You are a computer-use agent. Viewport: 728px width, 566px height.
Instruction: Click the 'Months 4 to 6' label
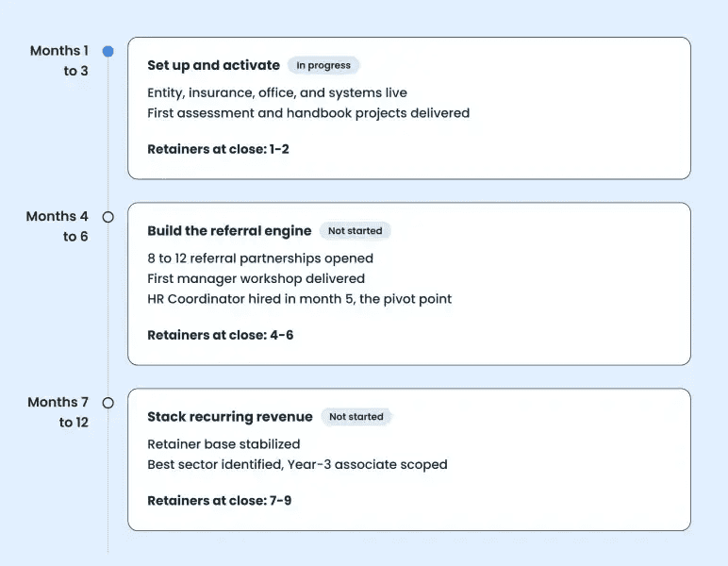point(58,226)
